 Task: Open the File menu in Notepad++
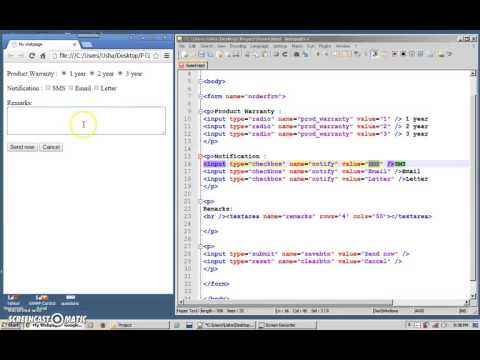click(182, 46)
